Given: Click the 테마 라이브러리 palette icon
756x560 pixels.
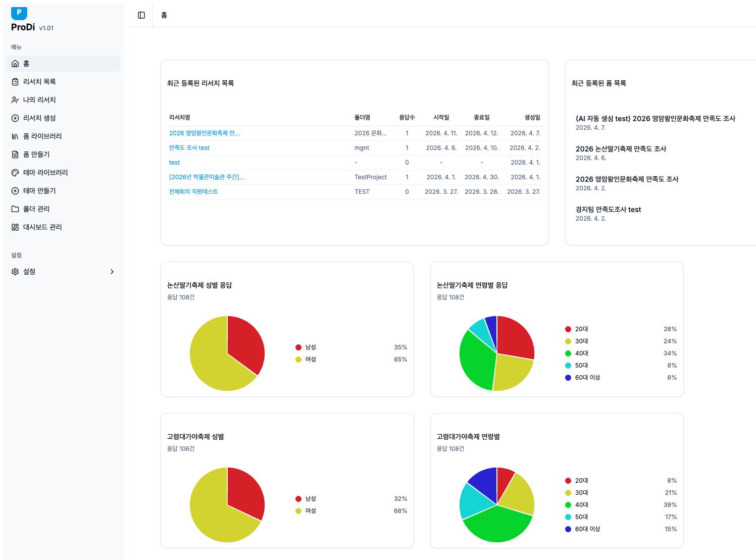Looking at the screenshot, I should coord(15,173).
